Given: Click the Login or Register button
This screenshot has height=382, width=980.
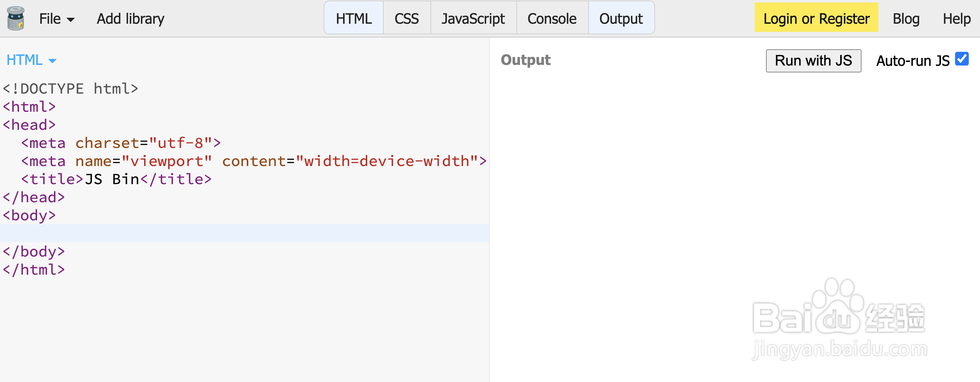Looking at the screenshot, I should (x=816, y=19).
